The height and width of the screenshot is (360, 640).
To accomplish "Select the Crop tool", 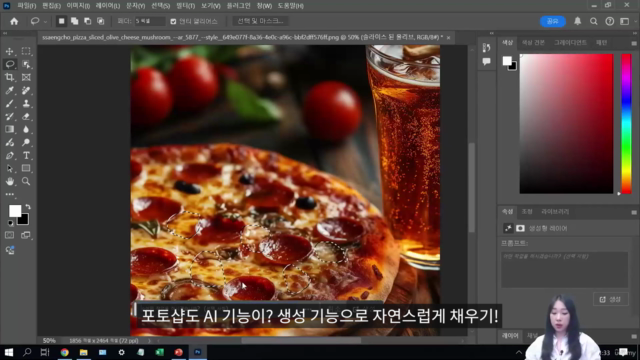I will [x=9, y=77].
